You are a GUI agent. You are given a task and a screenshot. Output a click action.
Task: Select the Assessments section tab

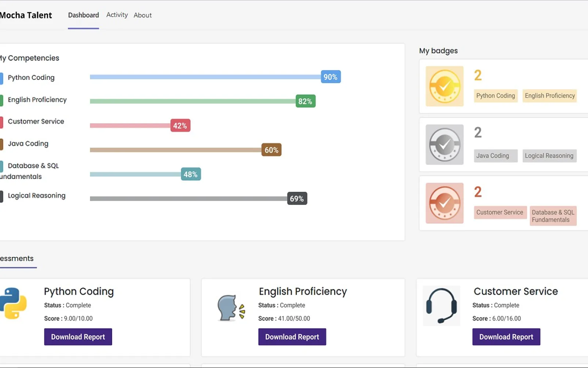click(17, 258)
